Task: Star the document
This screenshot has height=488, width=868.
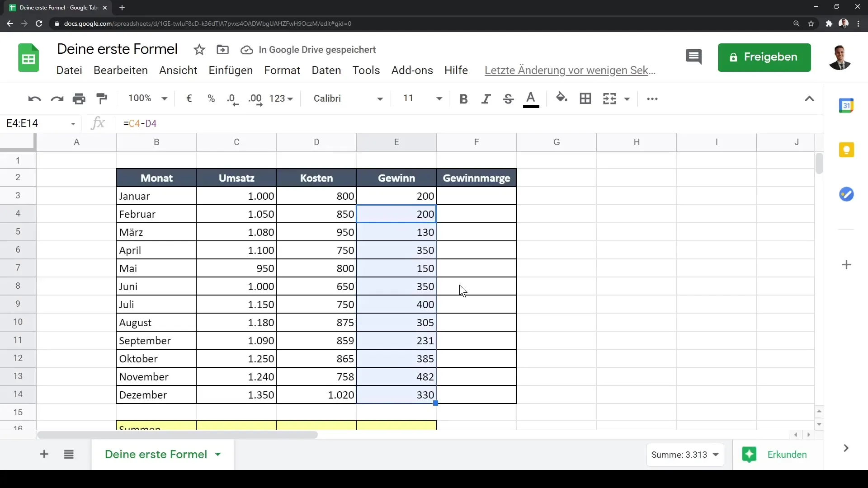Action: (199, 50)
